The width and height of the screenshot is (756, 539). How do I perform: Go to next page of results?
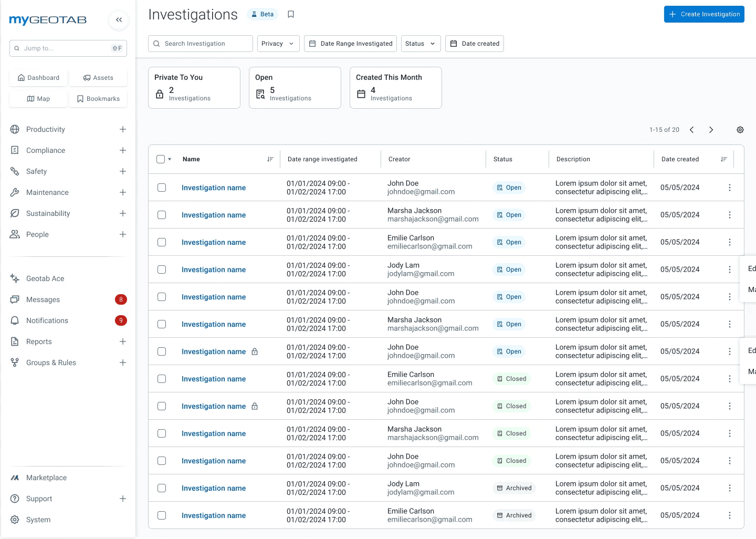[711, 130]
